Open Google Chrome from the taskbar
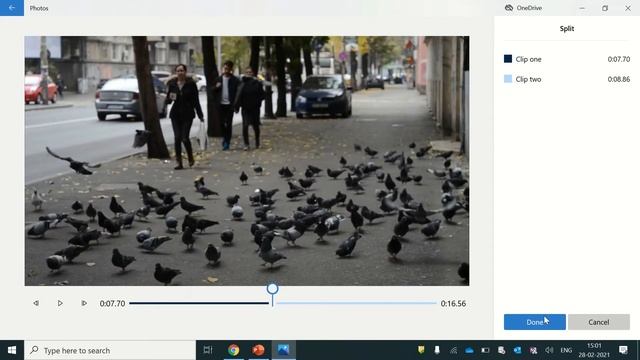The width and height of the screenshot is (640, 360). click(233, 350)
